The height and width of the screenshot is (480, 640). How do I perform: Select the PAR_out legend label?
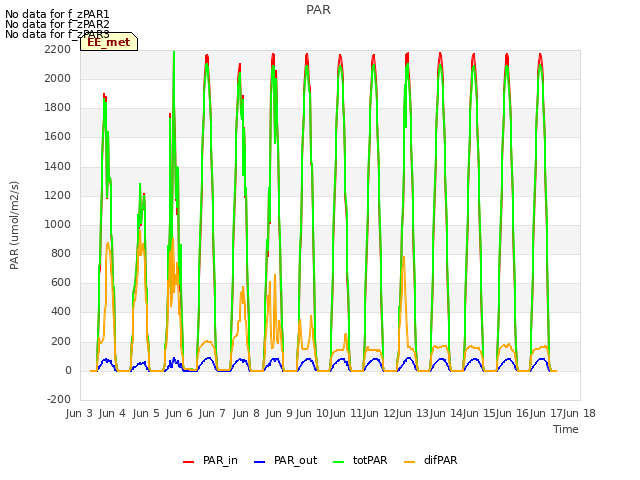296,460
